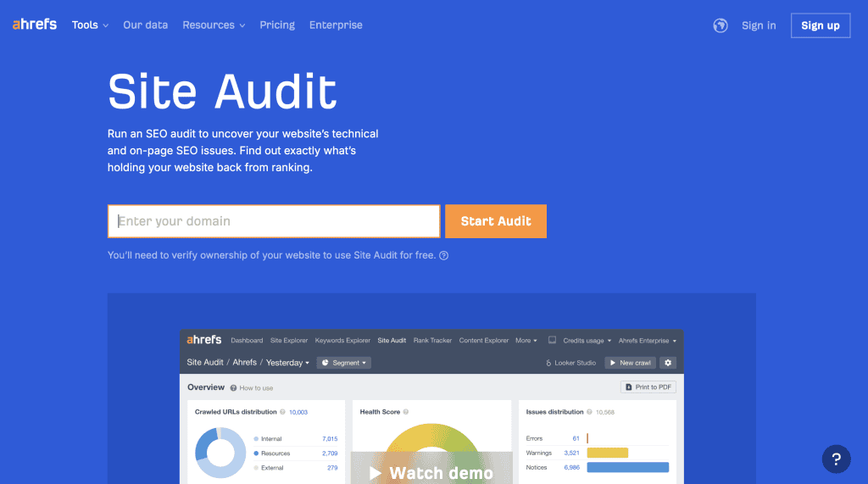Click the New crawl play button
Screen dimensions: 868x484
point(628,363)
